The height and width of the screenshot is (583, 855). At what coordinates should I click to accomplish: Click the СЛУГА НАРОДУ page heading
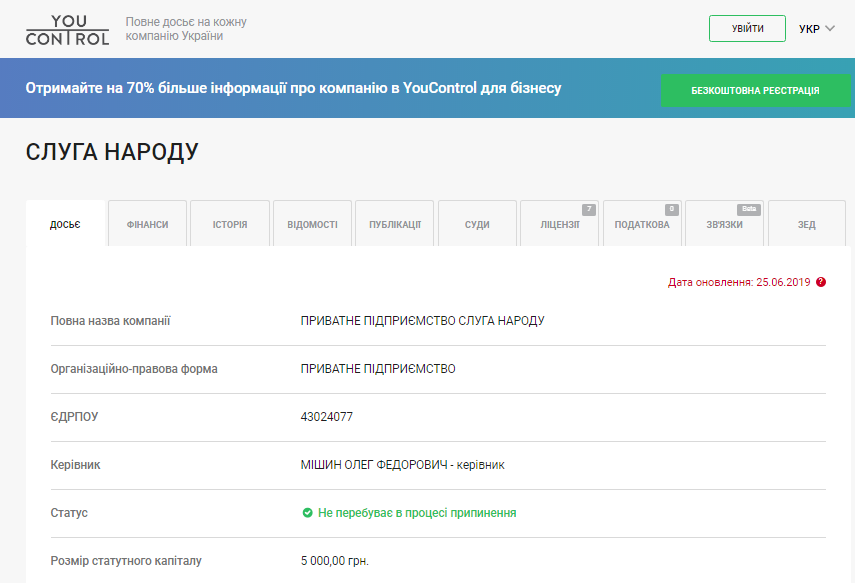click(x=112, y=152)
